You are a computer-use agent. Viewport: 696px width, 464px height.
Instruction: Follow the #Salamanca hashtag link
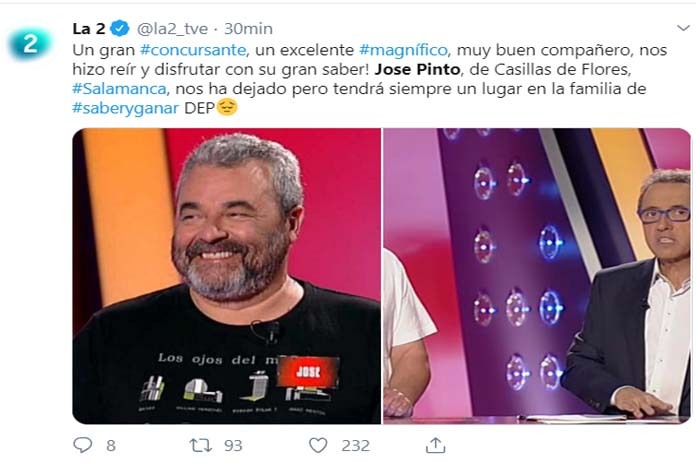120,88
